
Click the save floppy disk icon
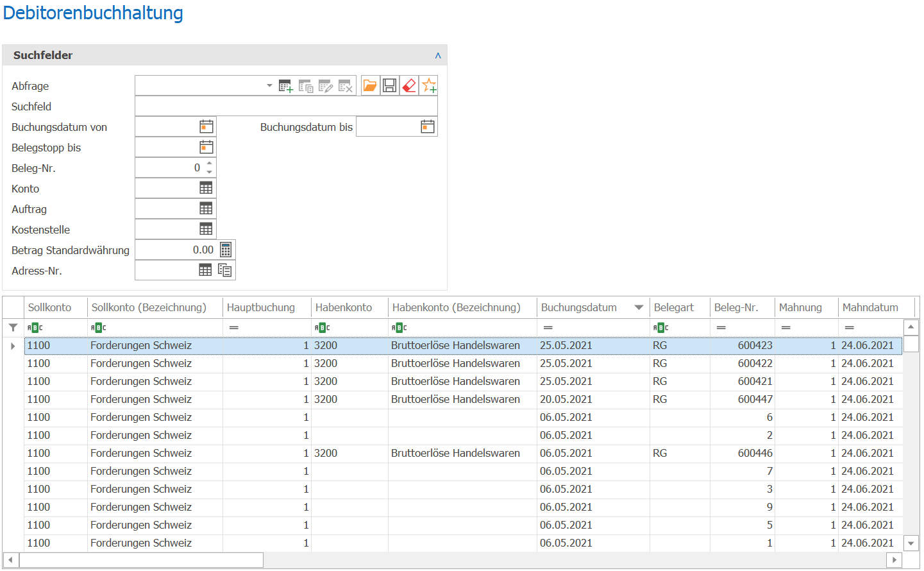389,85
